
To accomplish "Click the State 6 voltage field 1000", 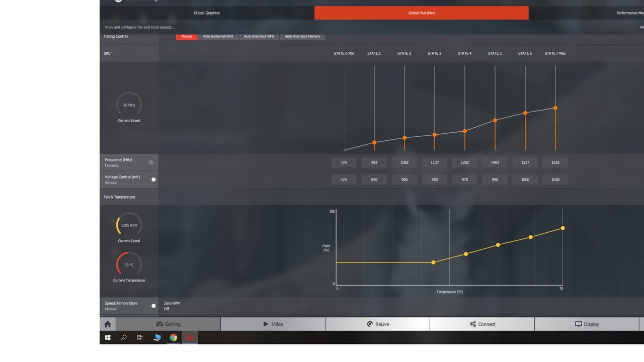I will [525, 179].
